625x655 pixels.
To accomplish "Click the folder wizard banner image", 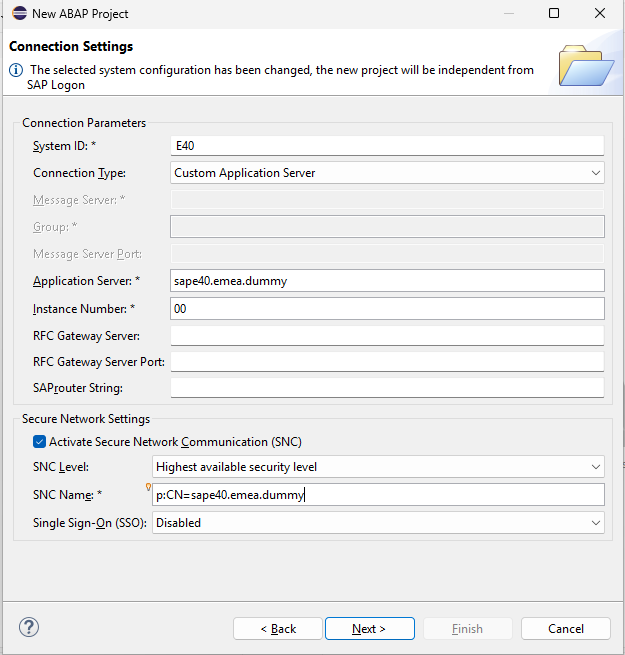I will tap(586, 66).
